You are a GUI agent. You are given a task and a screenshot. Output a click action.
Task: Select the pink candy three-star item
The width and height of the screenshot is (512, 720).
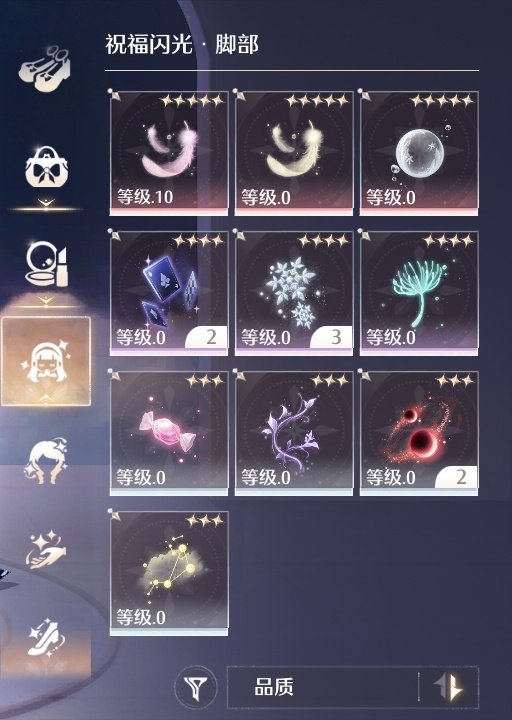point(169,433)
